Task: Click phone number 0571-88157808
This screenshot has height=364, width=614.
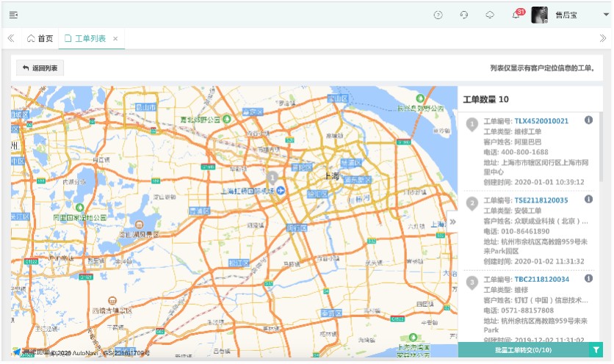Action: point(527,310)
